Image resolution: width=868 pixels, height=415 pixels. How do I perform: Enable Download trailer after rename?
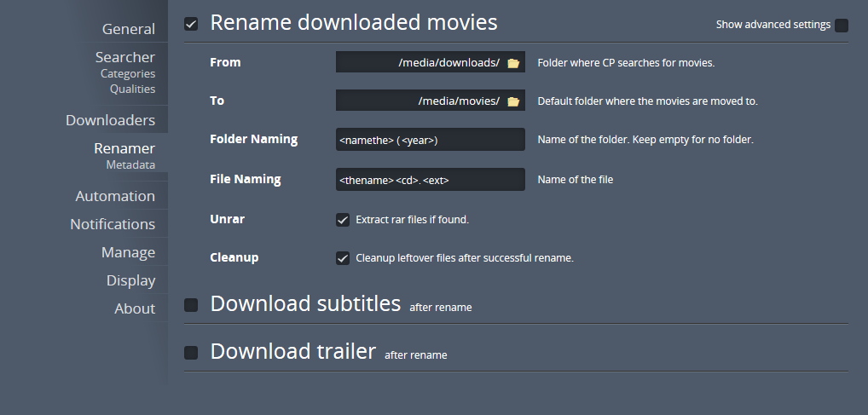[191, 353]
